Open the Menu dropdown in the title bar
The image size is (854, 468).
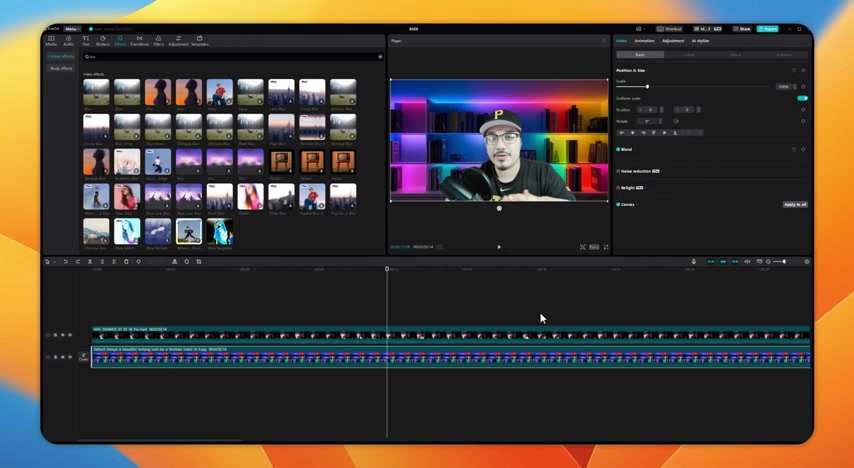coord(72,29)
